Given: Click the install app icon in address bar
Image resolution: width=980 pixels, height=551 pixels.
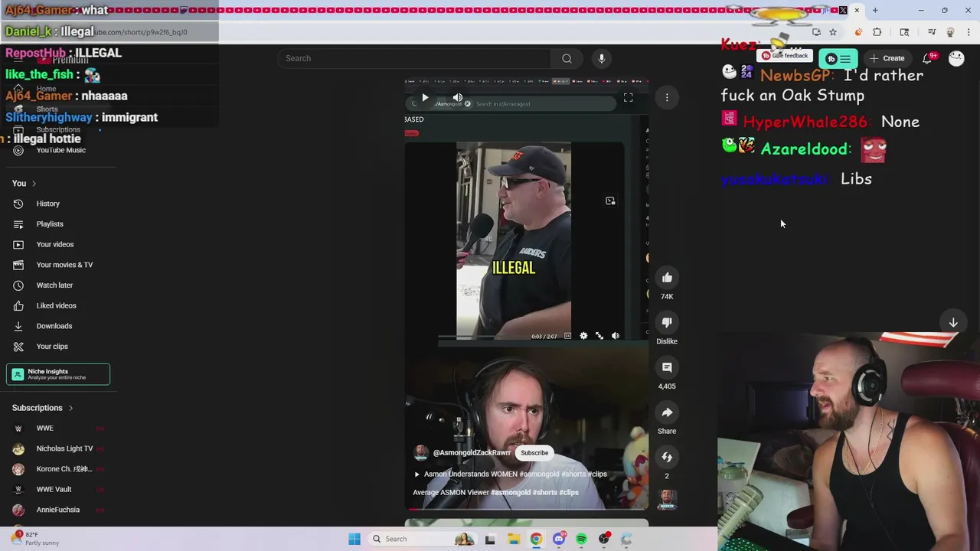Looking at the screenshot, I should click(816, 32).
